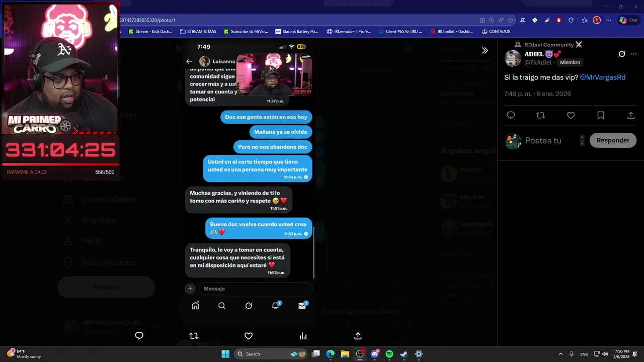This screenshot has width=644, height=362.
Task: Open the taskbar weather widget
Action: pos(24,354)
